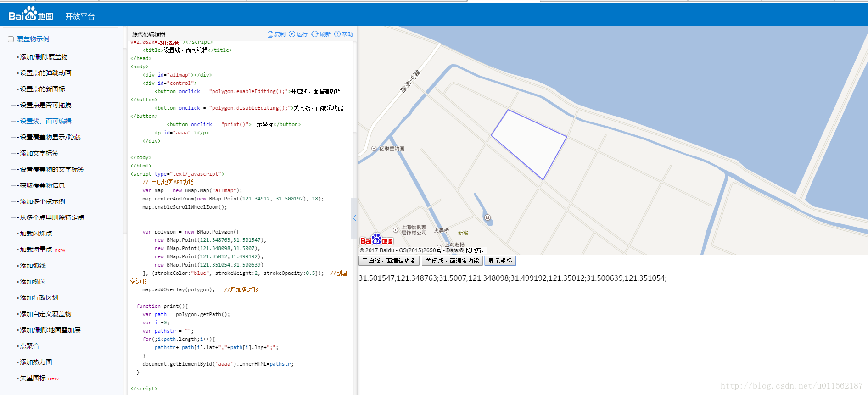Viewport: 868px width, 395px height.
Task: Open the 加载闪烁点 example
Action: (x=36, y=234)
